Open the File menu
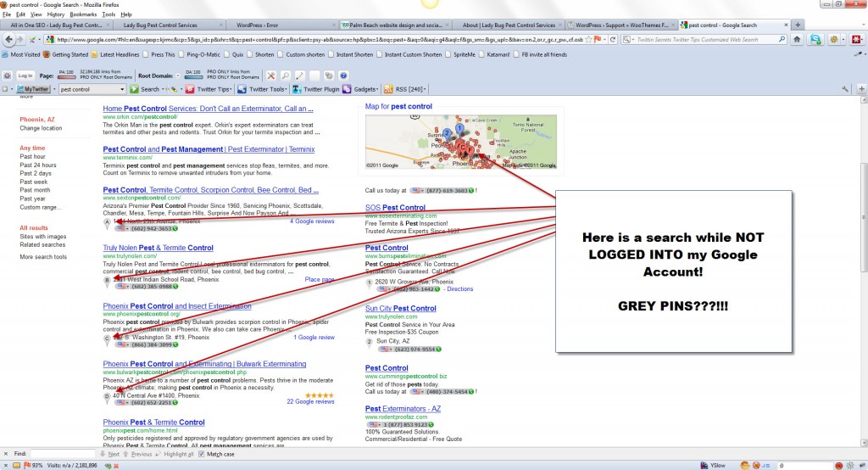 click(x=7, y=14)
